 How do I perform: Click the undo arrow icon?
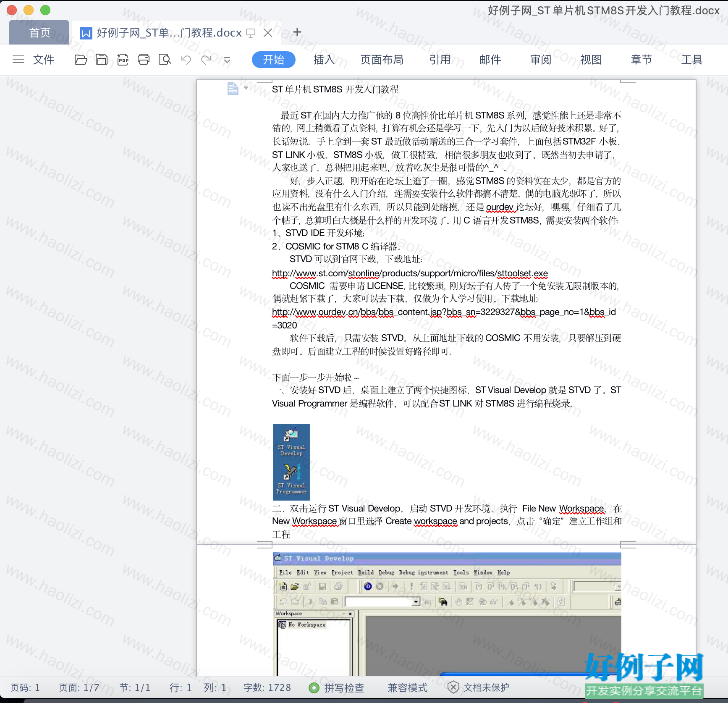point(186,60)
